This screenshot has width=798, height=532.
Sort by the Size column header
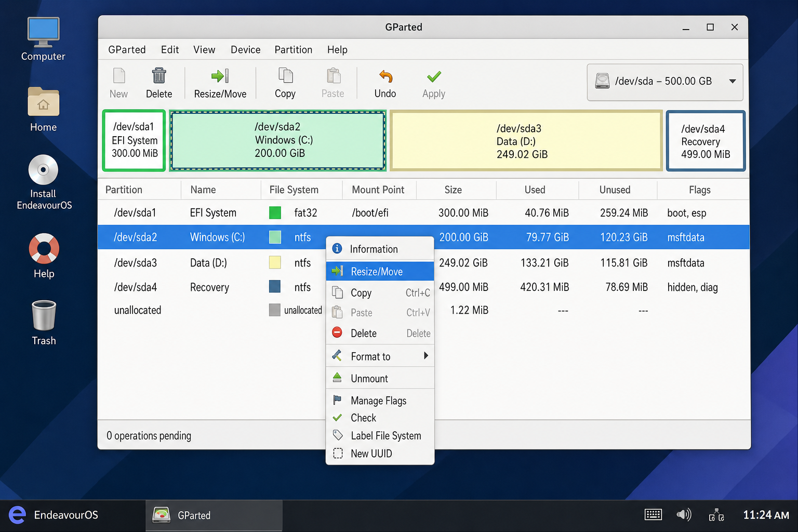click(x=456, y=190)
